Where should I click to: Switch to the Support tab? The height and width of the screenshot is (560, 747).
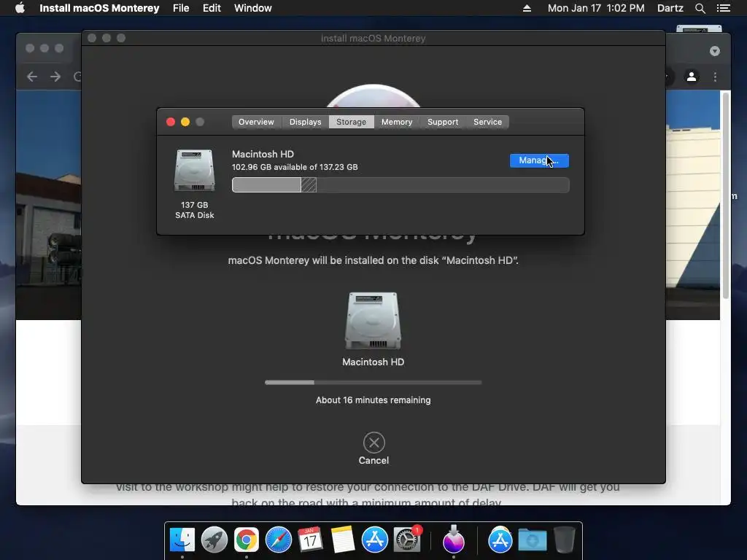tap(443, 122)
